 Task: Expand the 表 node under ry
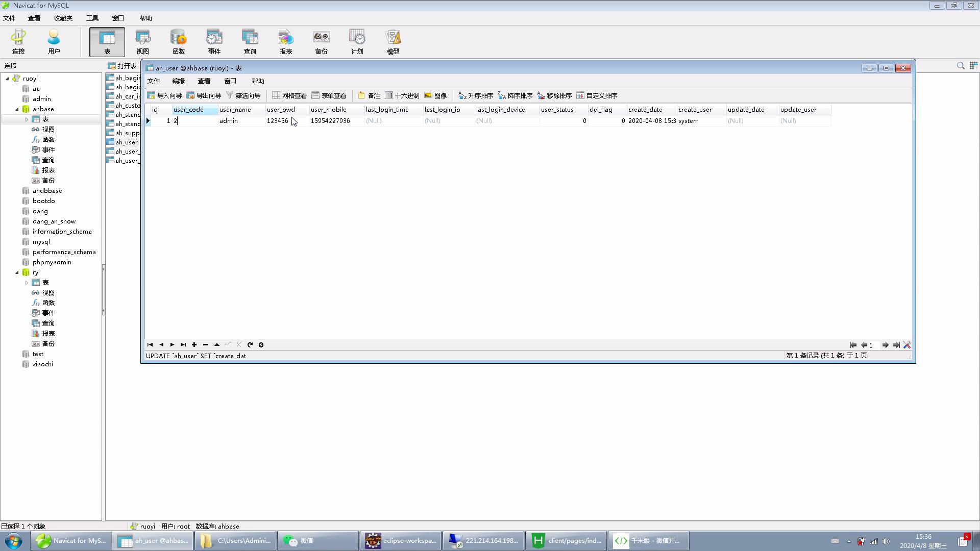(x=27, y=283)
